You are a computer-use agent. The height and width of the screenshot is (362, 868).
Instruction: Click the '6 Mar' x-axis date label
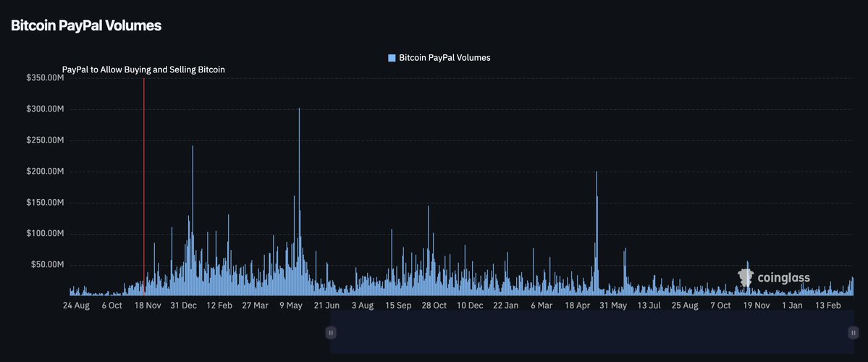(541, 306)
